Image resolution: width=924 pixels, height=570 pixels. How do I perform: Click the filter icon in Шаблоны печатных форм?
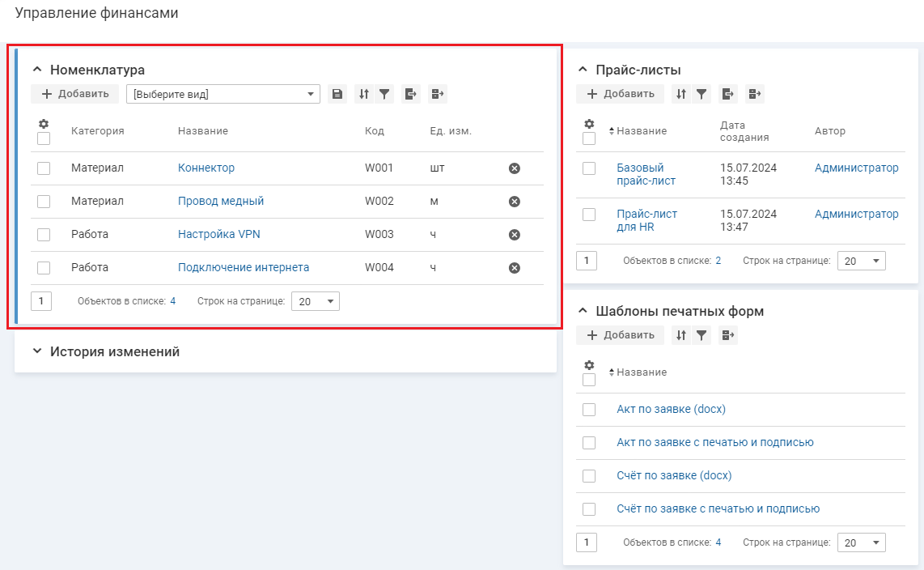pyautogui.click(x=701, y=335)
